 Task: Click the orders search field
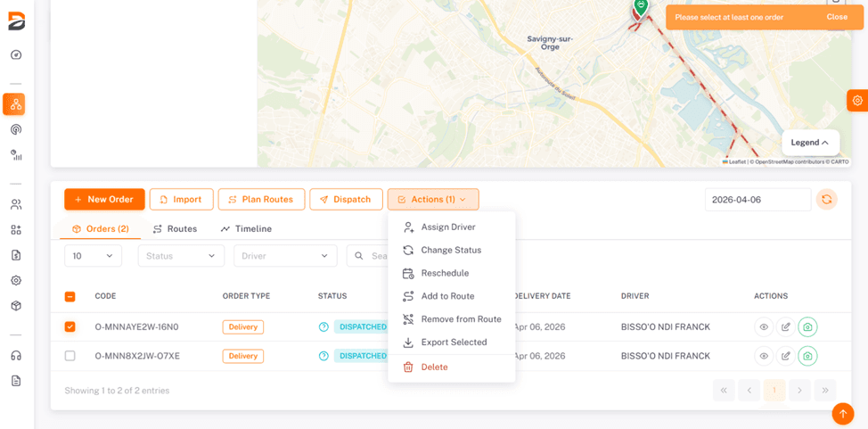click(367, 256)
